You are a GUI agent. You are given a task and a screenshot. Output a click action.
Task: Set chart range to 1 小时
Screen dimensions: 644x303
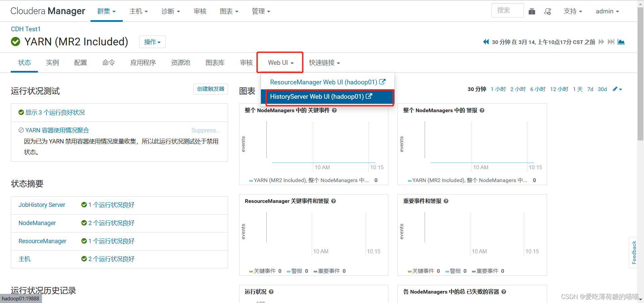point(498,89)
